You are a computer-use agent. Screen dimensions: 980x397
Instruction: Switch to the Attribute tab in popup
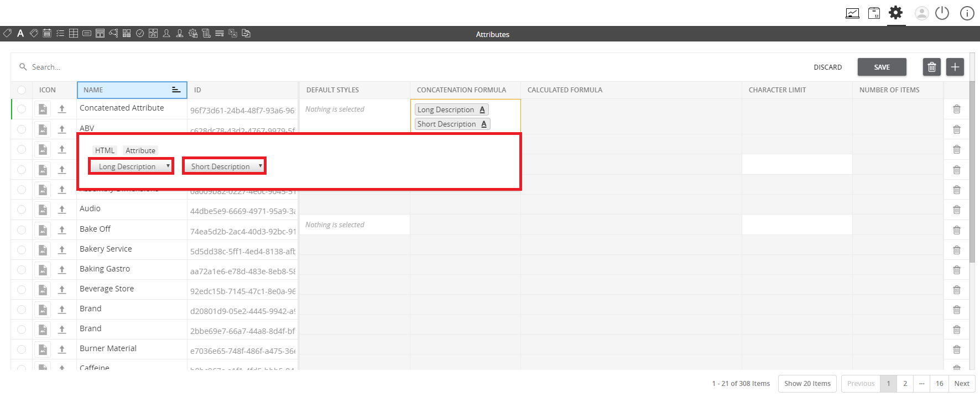(140, 150)
